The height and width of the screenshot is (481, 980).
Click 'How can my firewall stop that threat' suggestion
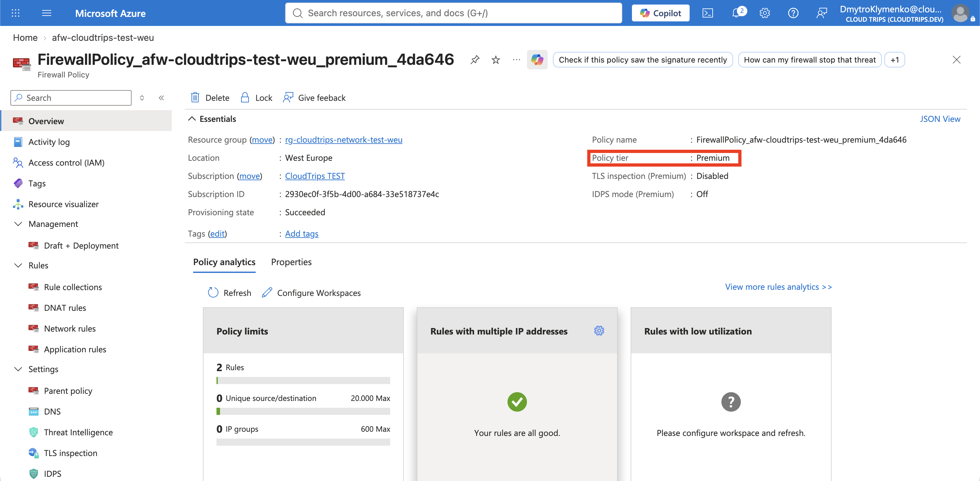coord(810,60)
